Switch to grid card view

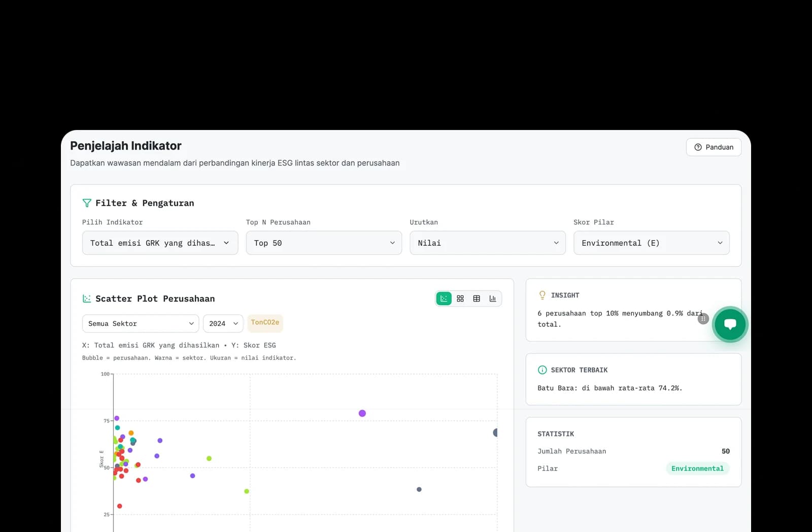pos(460,298)
